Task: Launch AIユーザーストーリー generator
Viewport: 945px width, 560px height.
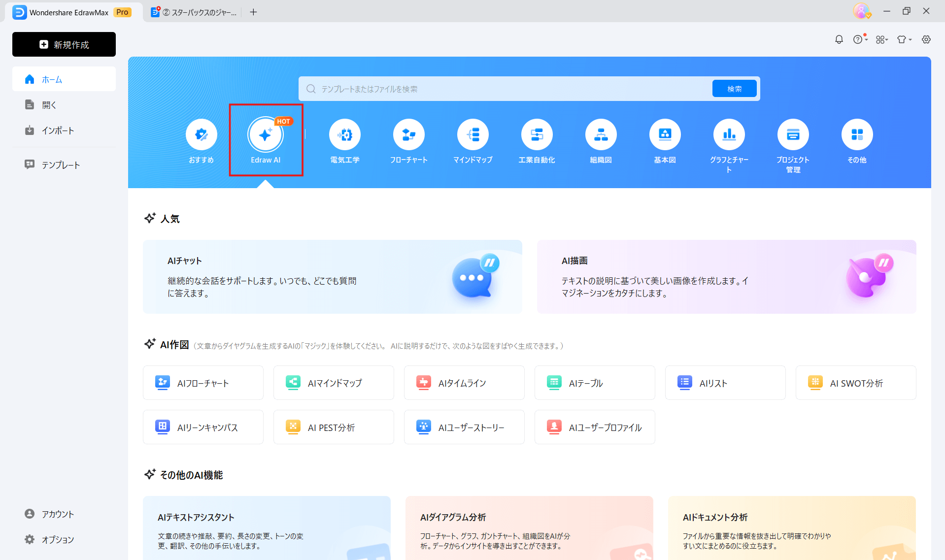Action: (x=464, y=427)
